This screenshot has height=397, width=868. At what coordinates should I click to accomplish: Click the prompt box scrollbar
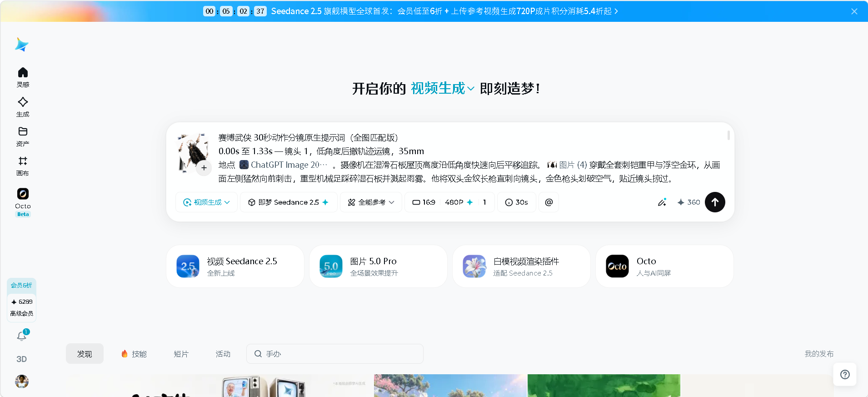[728, 135]
